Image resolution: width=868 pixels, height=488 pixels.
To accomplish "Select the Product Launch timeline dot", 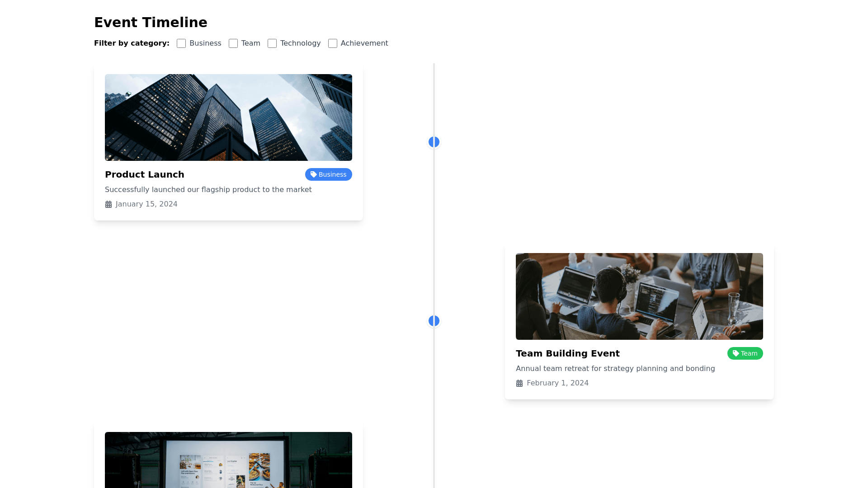I will tap(434, 142).
